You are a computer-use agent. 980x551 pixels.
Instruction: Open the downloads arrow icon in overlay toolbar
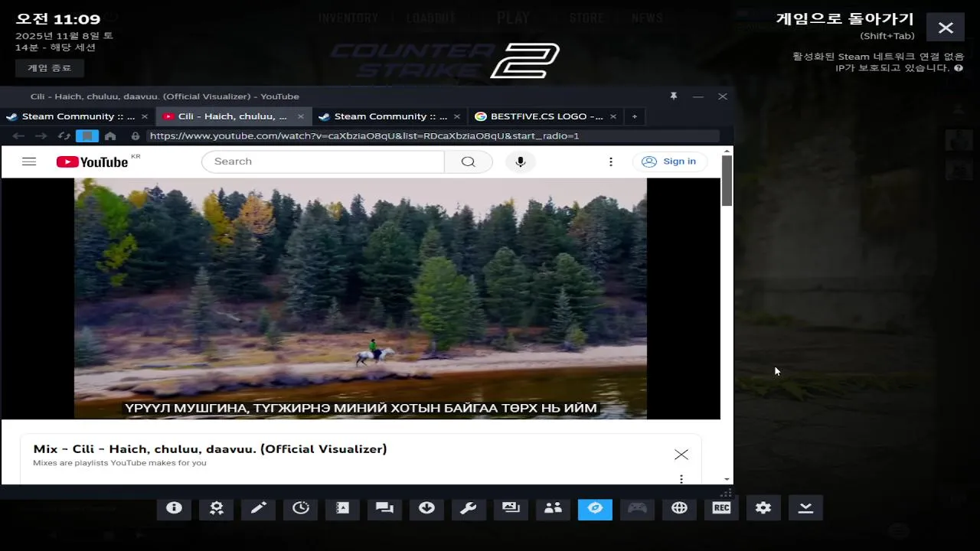[x=426, y=508]
